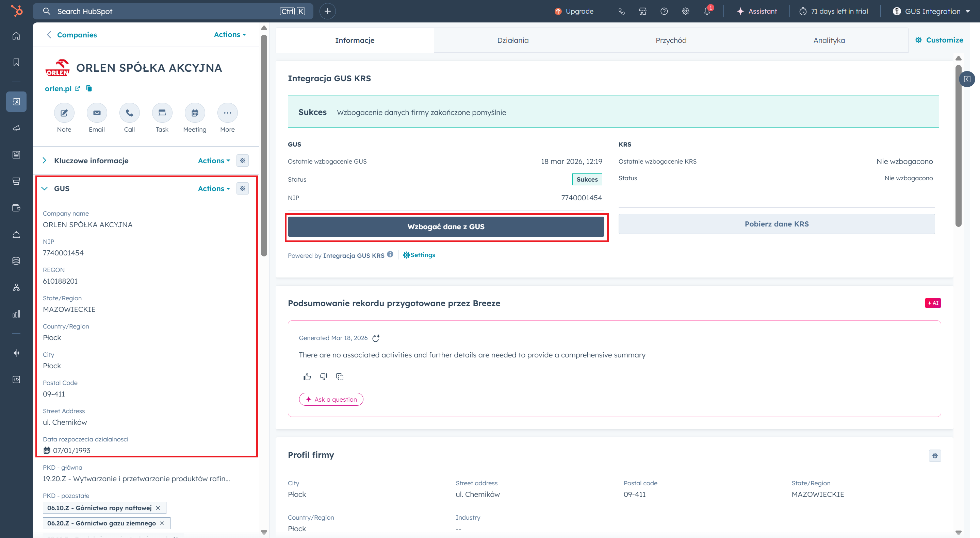This screenshot has height=538, width=980.
Task: Log a Call for the company
Action: pyautogui.click(x=129, y=113)
